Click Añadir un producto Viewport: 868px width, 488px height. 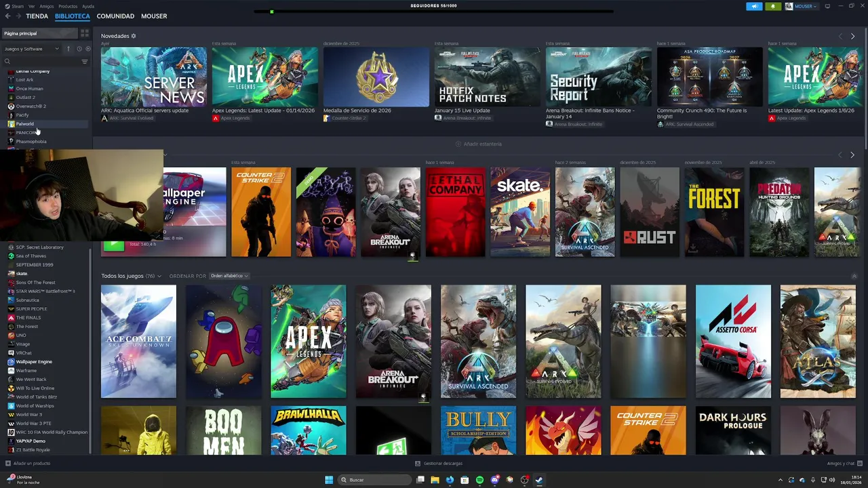pyautogui.click(x=28, y=464)
